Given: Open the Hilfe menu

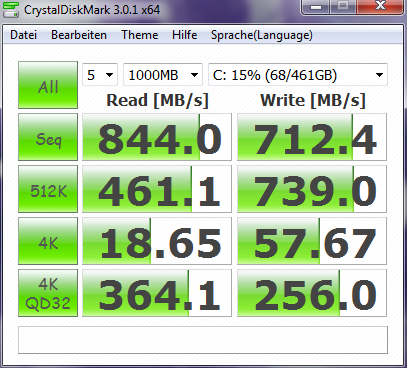Looking at the screenshot, I should pos(185,35).
